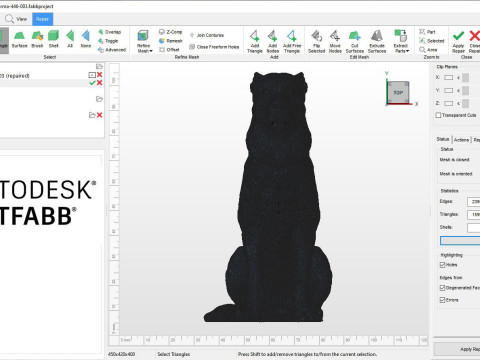Choose the Add Triangle tool
The height and width of the screenshot is (360, 480).
click(255, 41)
